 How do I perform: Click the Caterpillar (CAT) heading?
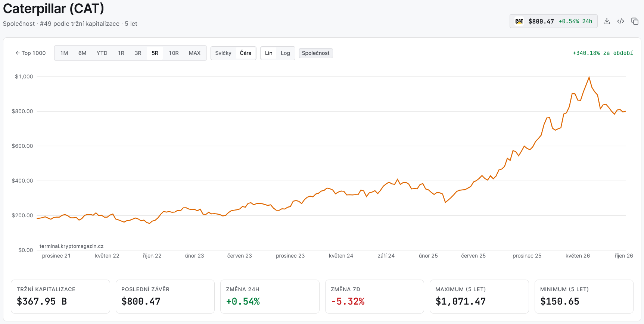click(x=53, y=8)
